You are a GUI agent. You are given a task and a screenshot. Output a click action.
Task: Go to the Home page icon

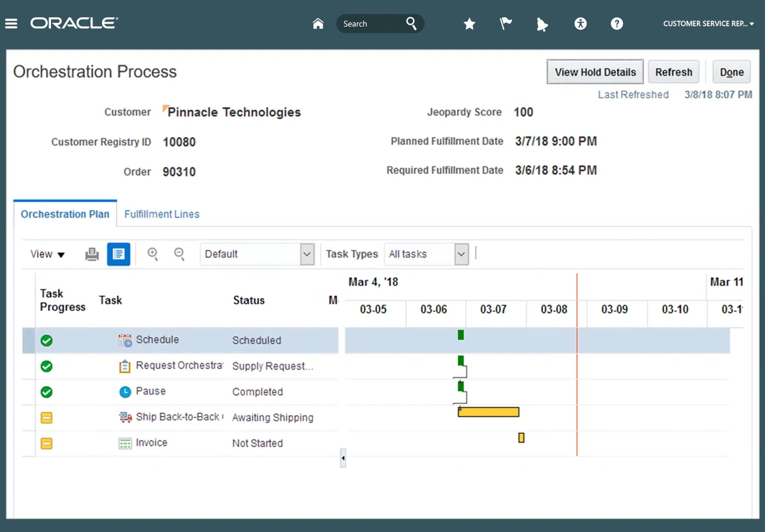[318, 24]
